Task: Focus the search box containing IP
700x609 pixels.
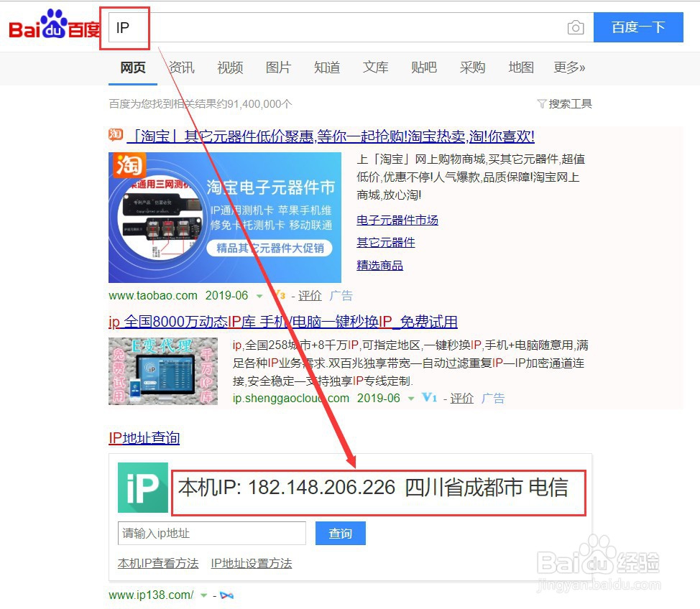Action: (x=351, y=27)
